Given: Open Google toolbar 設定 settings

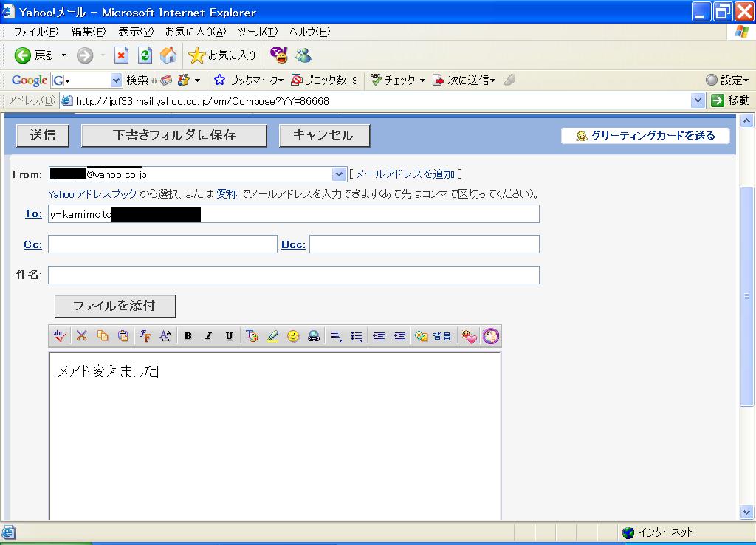Looking at the screenshot, I should pos(727,80).
